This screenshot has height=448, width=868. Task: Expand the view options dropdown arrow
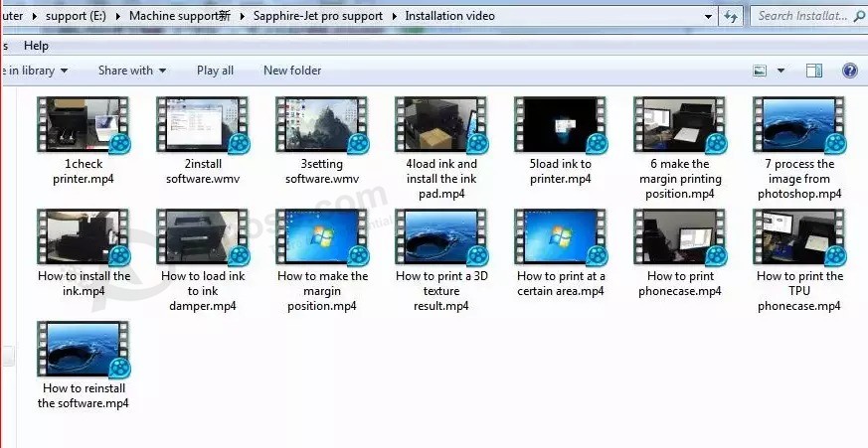click(781, 71)
